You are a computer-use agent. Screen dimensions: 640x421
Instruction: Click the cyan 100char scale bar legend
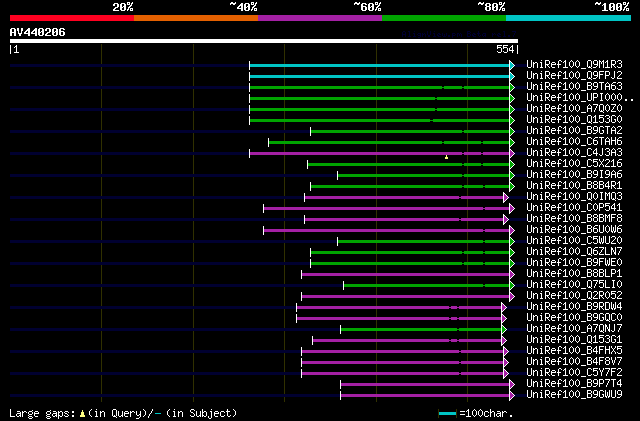click(447, 414)
